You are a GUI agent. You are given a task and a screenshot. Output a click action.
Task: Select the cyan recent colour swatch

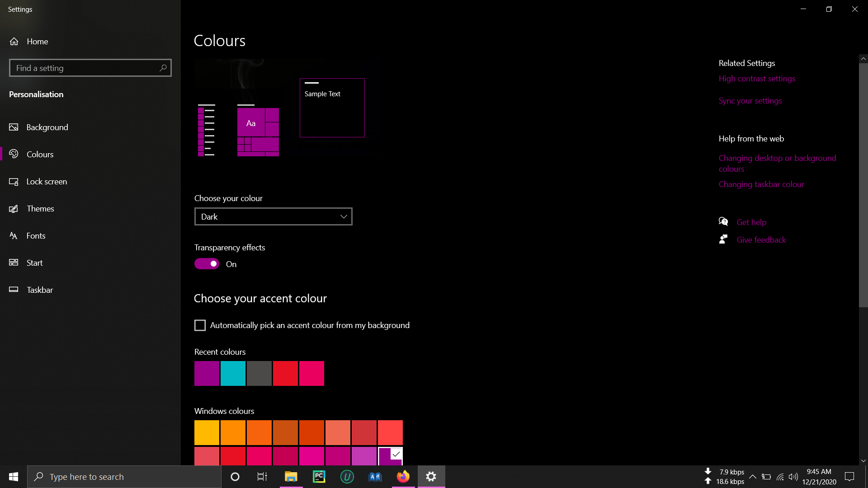click(233, 373)
